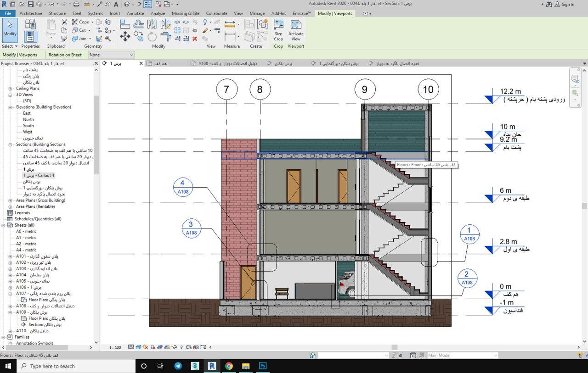
Task: Open the view scale 1 : 100 selector
Action: pos(115,347)
